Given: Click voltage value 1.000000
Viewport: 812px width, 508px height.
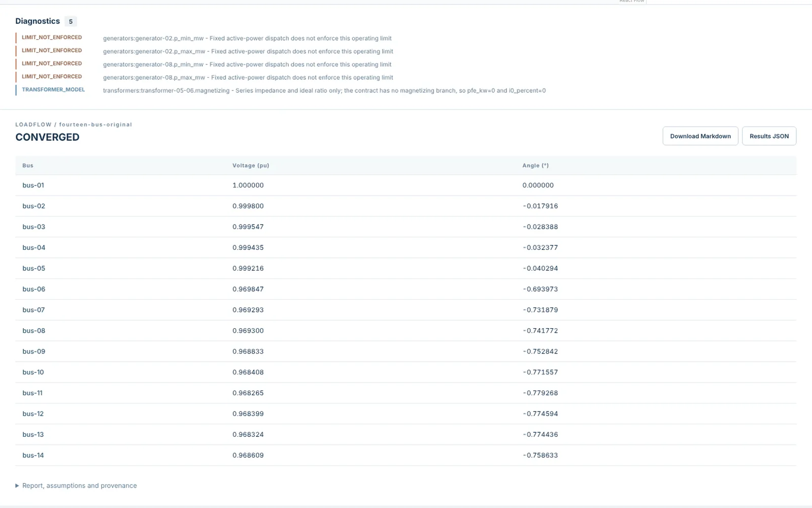Looking at the screenshot, I should [x=248, y=185].
